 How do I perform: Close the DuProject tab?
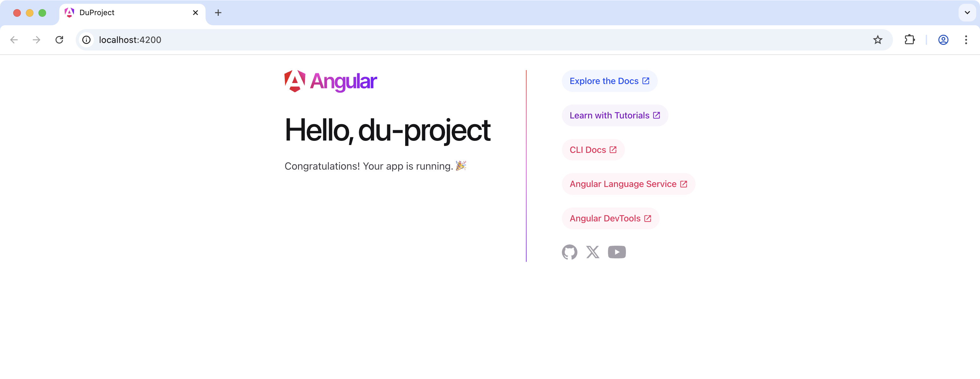(195, 13)
